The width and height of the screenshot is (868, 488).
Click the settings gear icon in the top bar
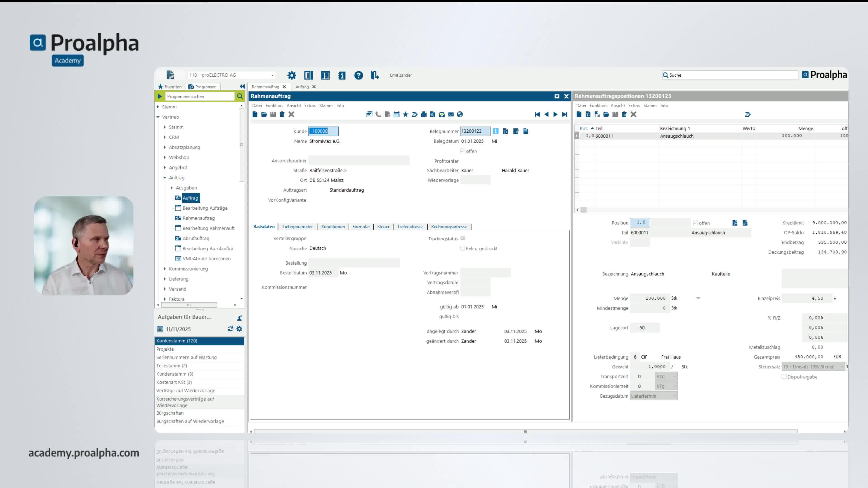(292, 75)
